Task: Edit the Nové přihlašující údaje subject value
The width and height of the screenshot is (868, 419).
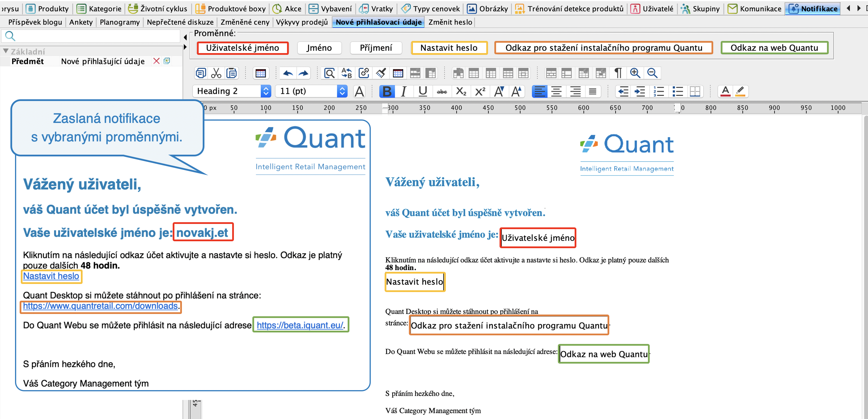Action: pyautogui.click(x=103, y=61)
